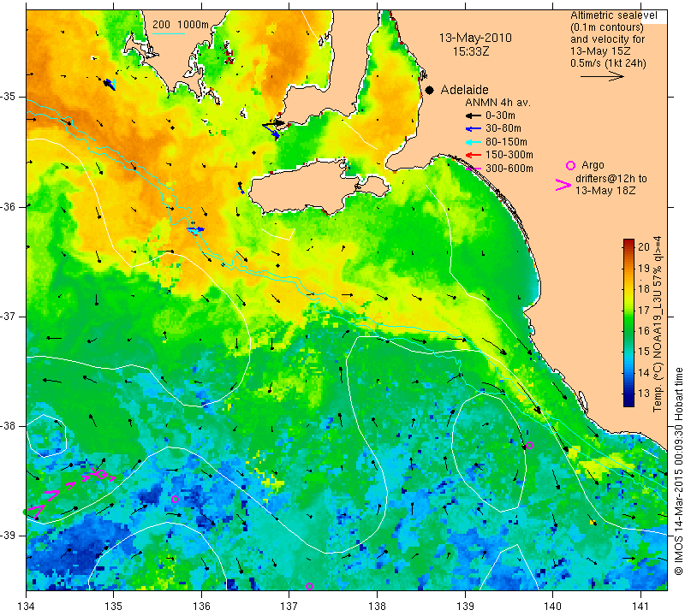This screenshot has height=616, width=685.
Task: Click the longitude label 135
Action: tap(114, 607)
